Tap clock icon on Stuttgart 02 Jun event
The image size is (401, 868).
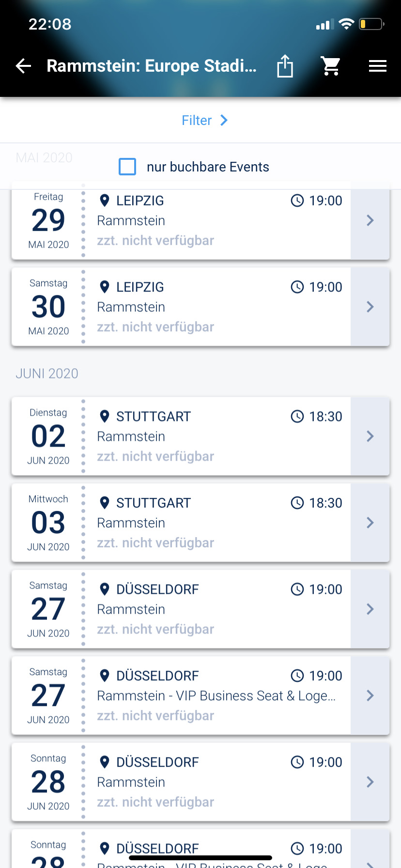(297, 417)
